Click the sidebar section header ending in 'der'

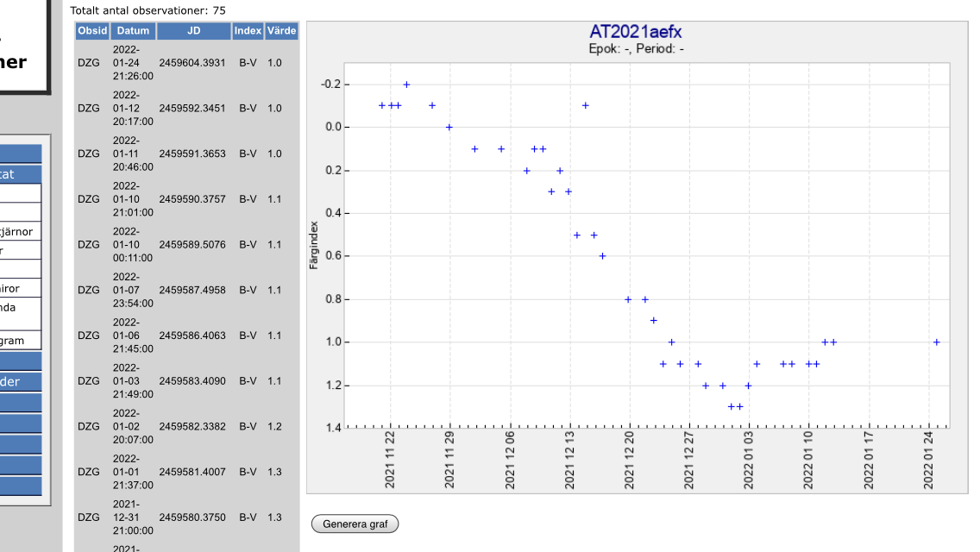[x=19, y=381]
